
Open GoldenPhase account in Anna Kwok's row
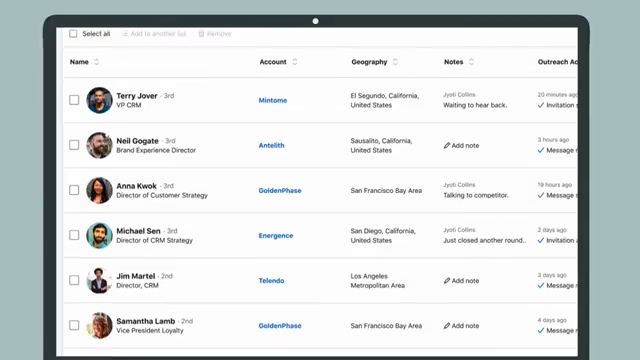tap(280, 191)
